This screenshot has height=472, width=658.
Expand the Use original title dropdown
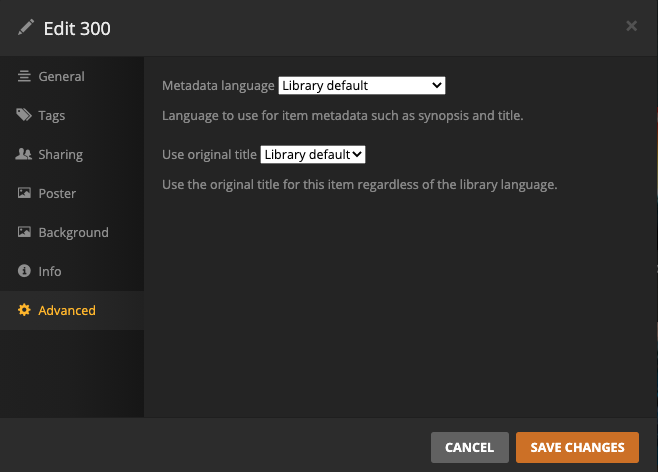(x=313, y=155)
